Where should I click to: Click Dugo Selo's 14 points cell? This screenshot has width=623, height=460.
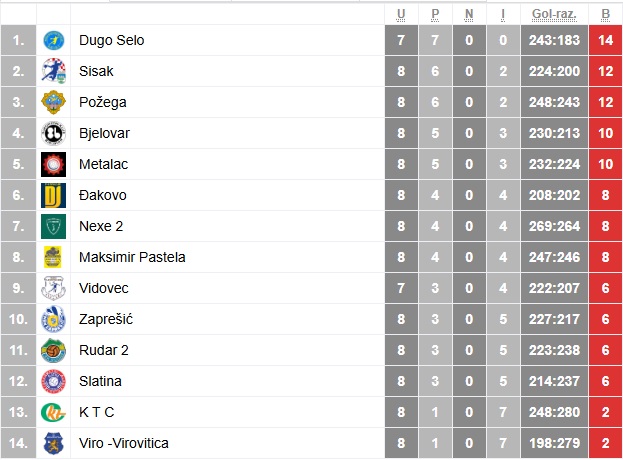(x=605, y=41)
